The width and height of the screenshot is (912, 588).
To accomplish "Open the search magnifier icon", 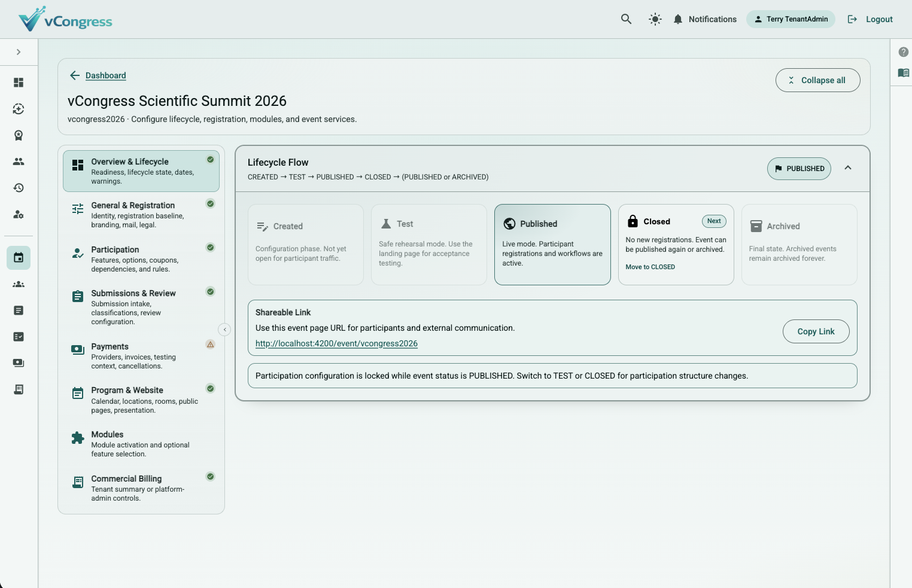I will tap(626, 19).
